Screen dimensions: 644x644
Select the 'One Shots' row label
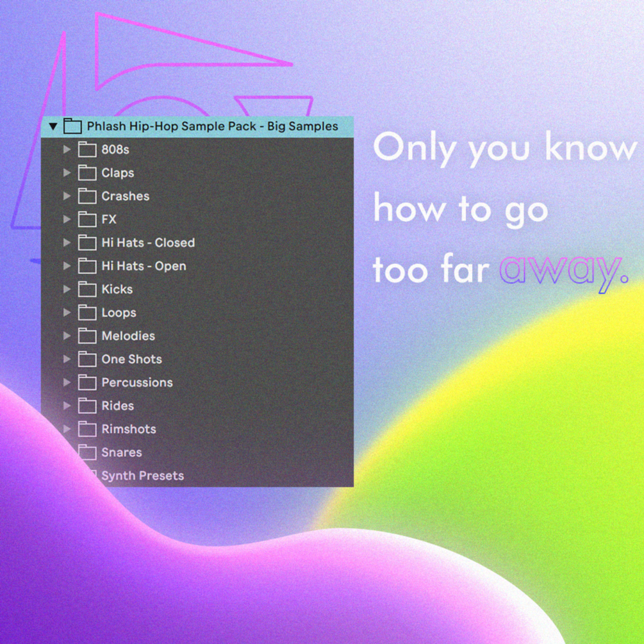click(132, 359)
